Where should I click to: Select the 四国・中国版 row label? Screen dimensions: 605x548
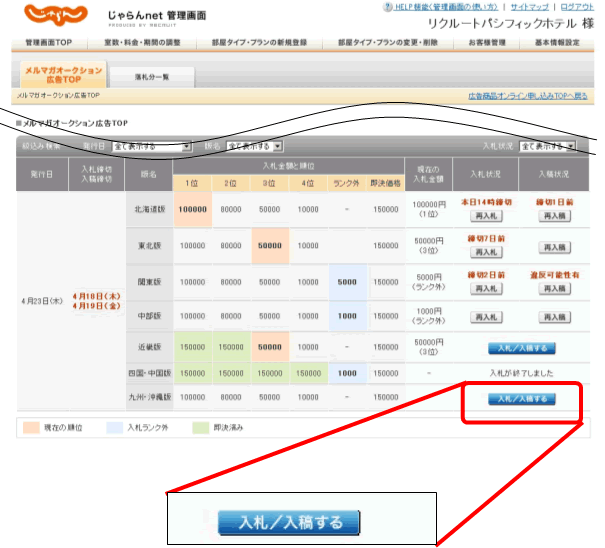pyautogui.click(x=150, y=373)
